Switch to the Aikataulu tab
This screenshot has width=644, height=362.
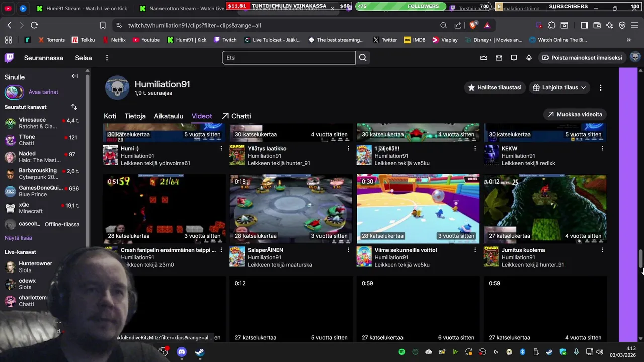pyautogui.click(x=169, y=116)
